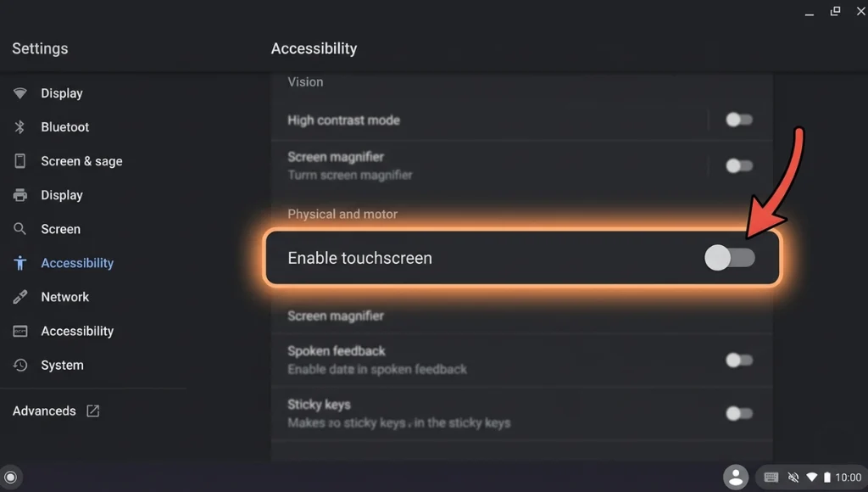The image size is (868, 492).
Task: Click the time in the system tray
Action: (847, 477)
